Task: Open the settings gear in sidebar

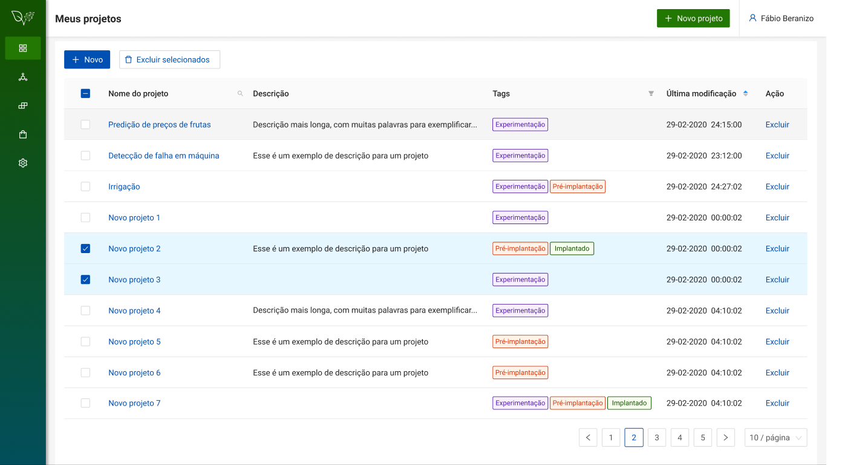Action: tap(23, 163)
